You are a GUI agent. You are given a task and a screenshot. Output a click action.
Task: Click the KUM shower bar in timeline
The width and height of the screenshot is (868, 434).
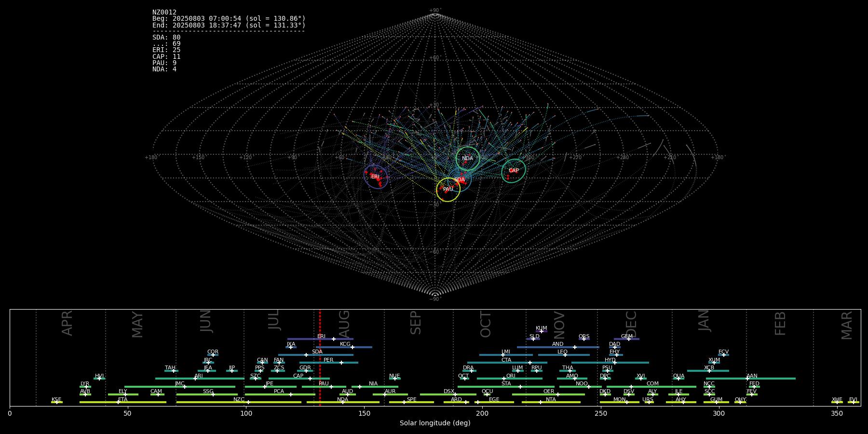542,331
